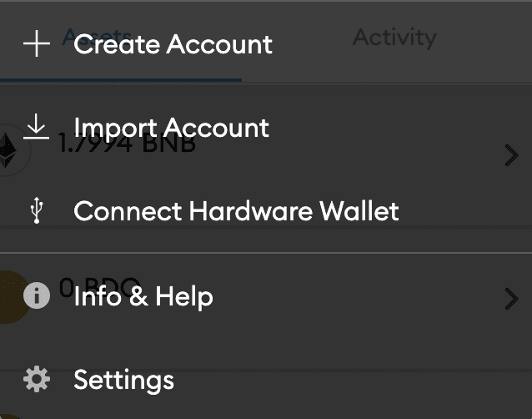The image size is (532, 419).
Task: Open Connect Hardware Wallet option
Action: tap(236, 211)
